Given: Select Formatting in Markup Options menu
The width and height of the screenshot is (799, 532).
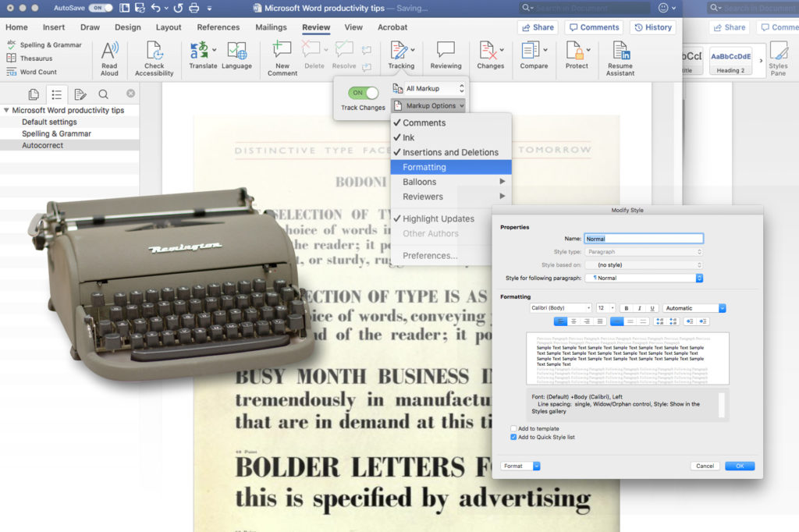Looking at the screenshot, I should 451,167.
